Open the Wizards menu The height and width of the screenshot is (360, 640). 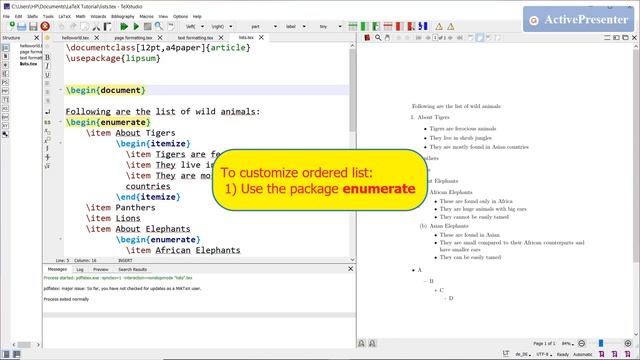point(98,16)
